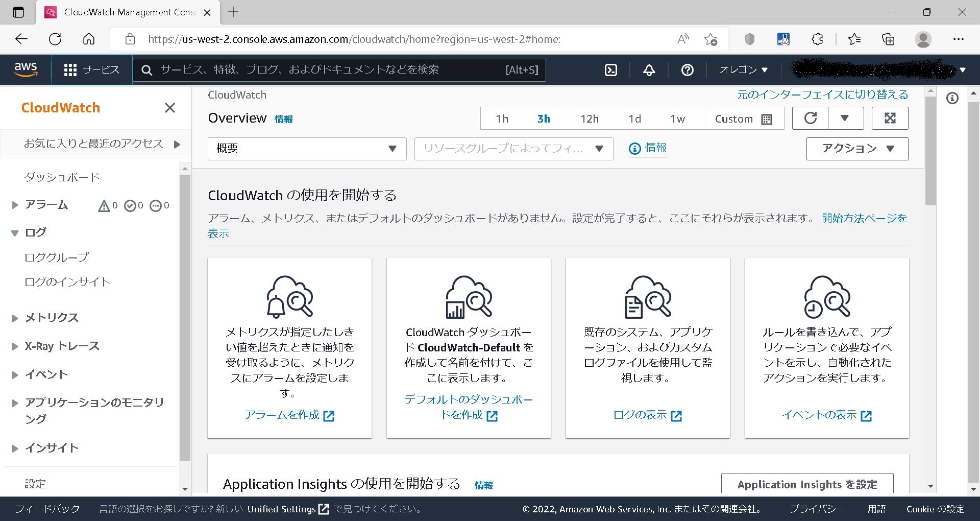This screenshot has height=521, width=980.
Task: Expand the インサイト sidebar section
Action: (x=15, y=448)
